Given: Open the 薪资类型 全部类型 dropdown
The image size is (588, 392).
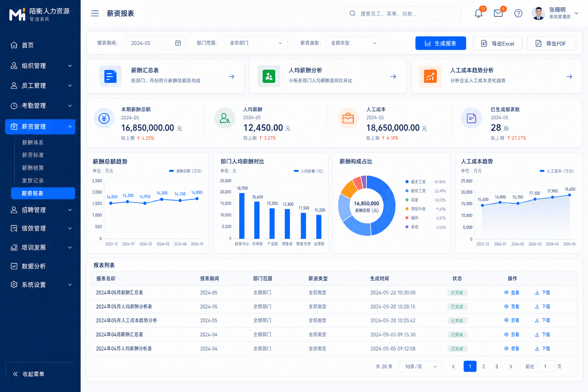Looking at the screenshot, I should [x=353, y=43].
